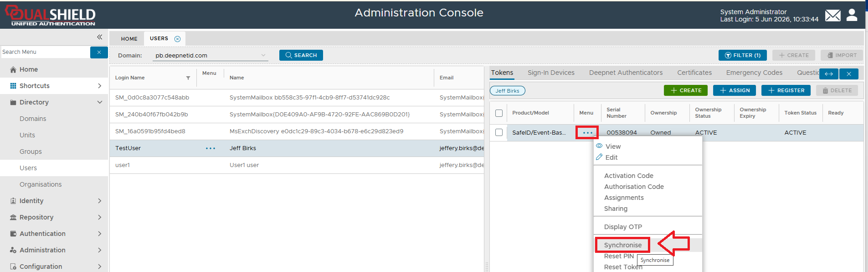This screenshot has height=272, width=868.
Task: Tick the SafeID/Event-Based token row checkbox
Action: (499, 132)
